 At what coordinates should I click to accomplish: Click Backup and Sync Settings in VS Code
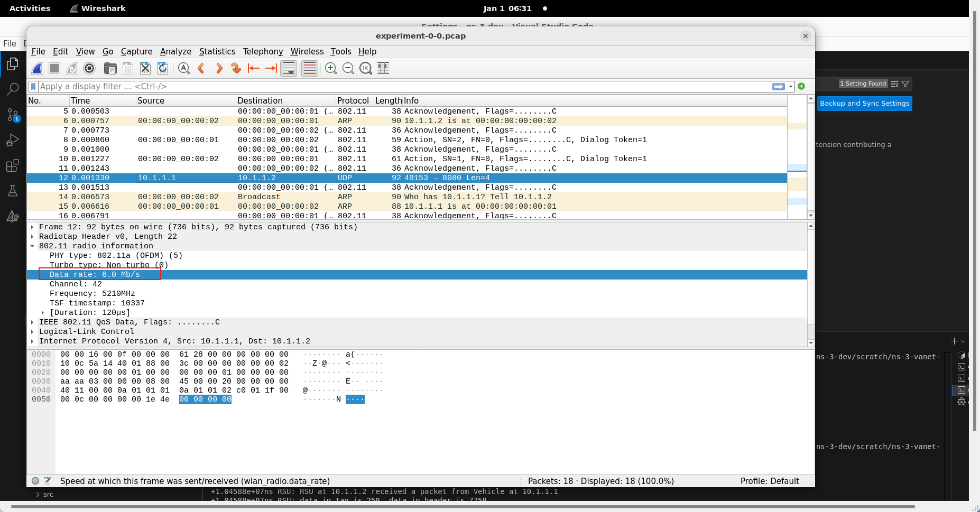864,104
